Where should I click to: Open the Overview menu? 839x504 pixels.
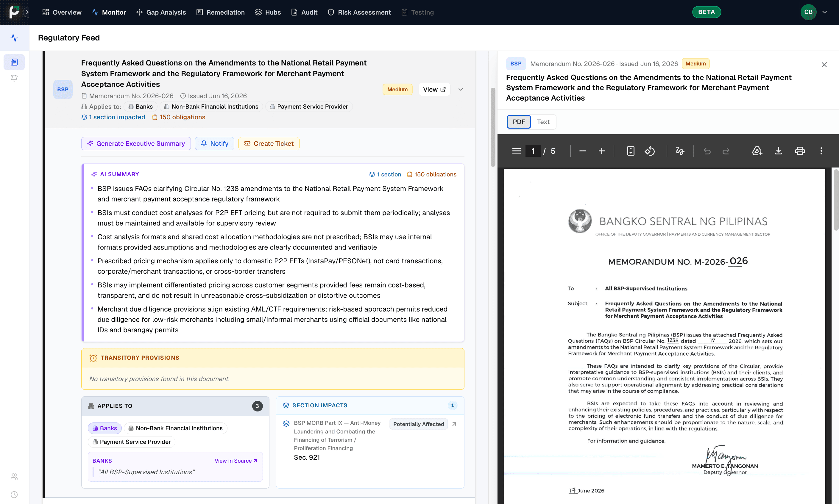62,12
